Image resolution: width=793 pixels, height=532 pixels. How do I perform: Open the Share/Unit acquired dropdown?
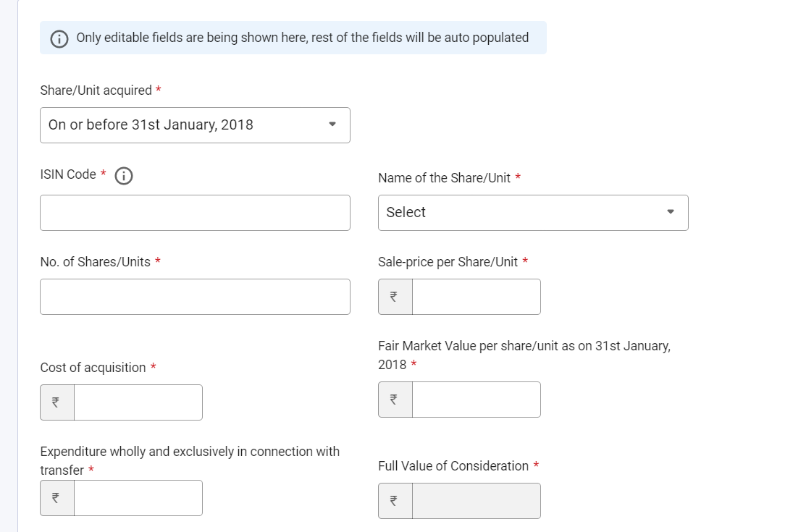pos(196,125)
